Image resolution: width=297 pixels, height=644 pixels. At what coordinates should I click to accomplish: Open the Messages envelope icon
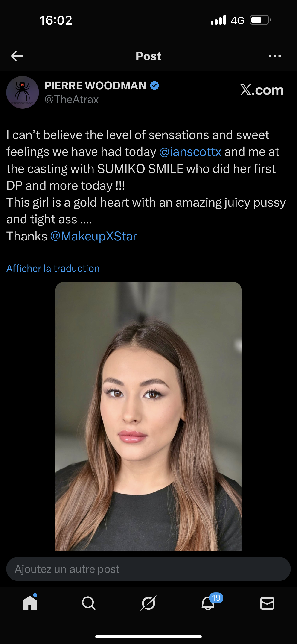(267, 603)
